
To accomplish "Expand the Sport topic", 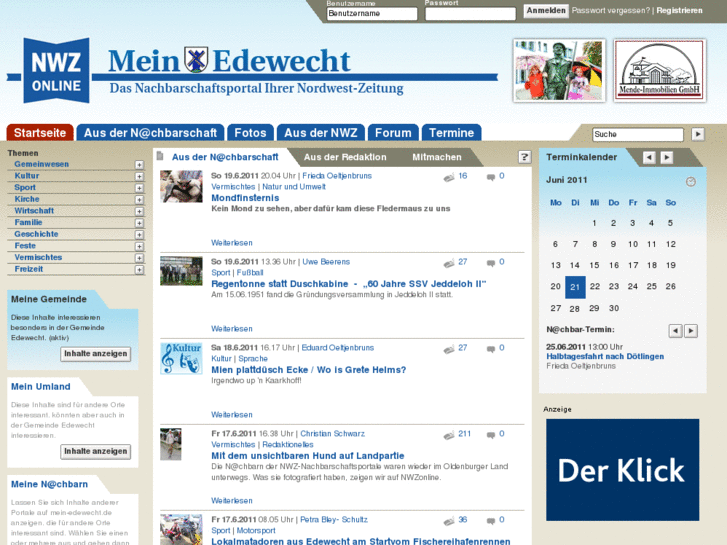I will tap(139, 188).
